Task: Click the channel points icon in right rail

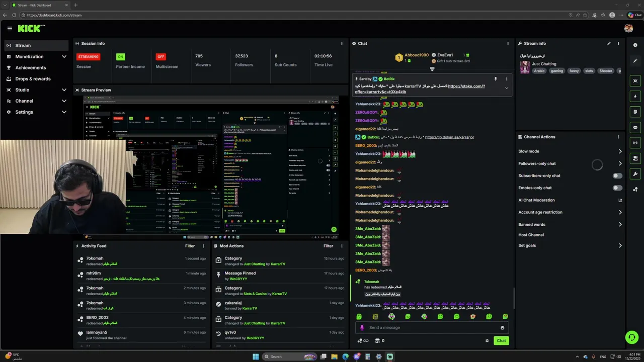Action: click(x=635, y=190)
